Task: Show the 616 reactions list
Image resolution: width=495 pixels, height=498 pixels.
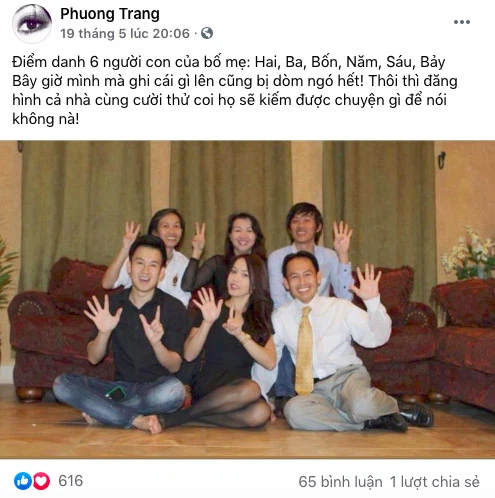Action: click(x=70, y=481)
